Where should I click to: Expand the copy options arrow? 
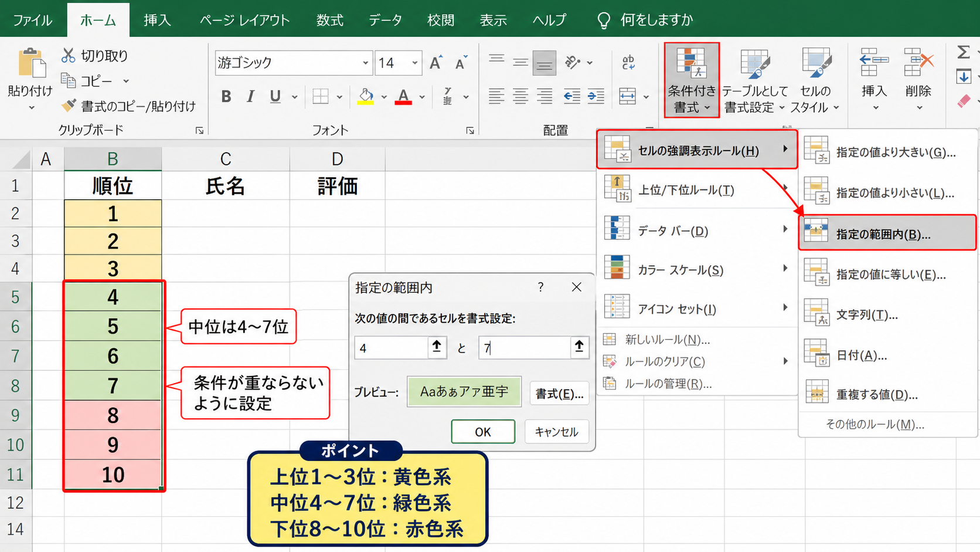tap(125, 81)
